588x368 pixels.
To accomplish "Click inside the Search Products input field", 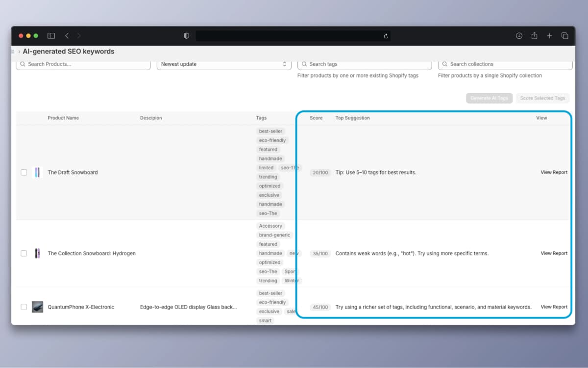I will tap(83, 64).
